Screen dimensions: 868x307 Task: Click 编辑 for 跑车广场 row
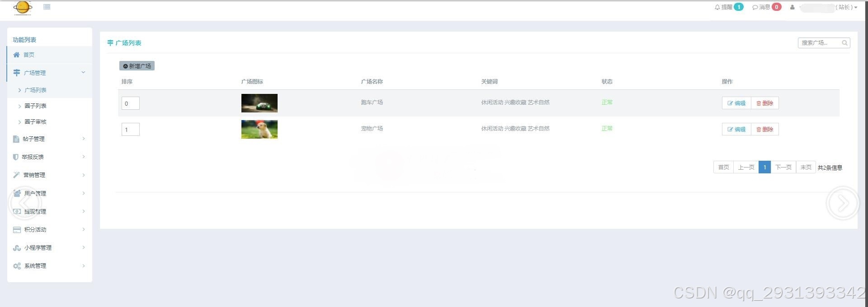pos(736,103)
